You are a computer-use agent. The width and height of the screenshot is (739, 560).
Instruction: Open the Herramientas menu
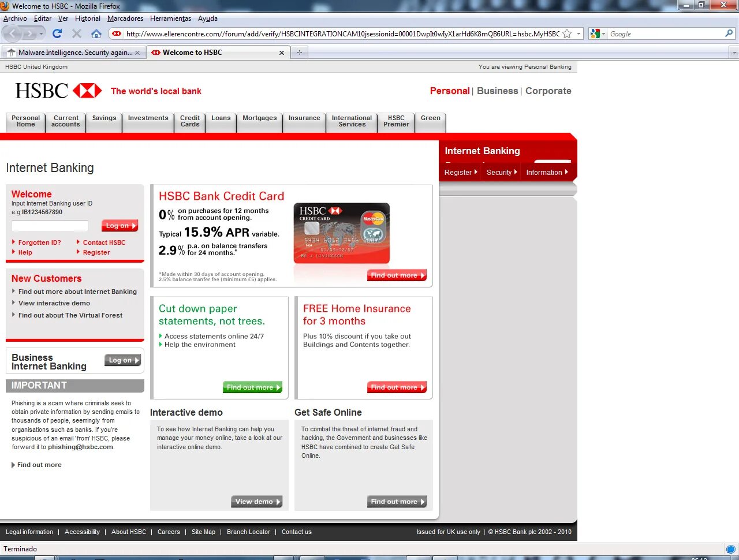click(x=170, y=18)
